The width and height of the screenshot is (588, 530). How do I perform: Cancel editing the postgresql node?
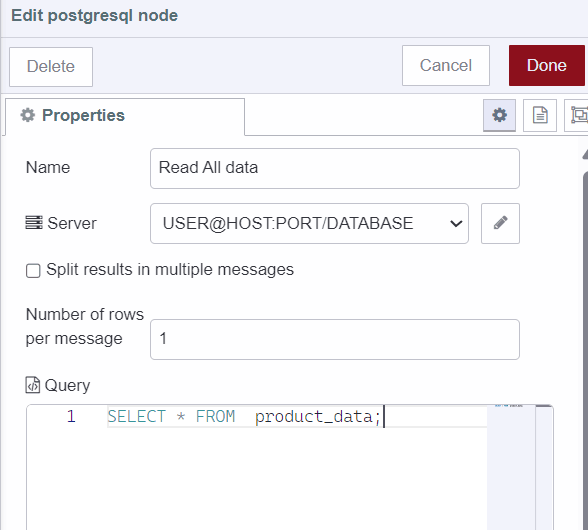tap(446, 66)
